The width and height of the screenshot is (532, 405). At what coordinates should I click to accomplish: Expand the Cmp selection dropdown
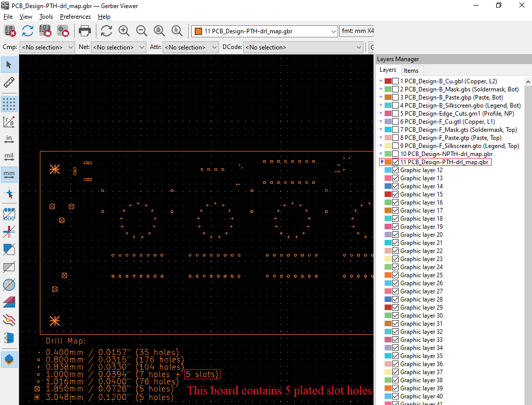(x=47, y=47)
